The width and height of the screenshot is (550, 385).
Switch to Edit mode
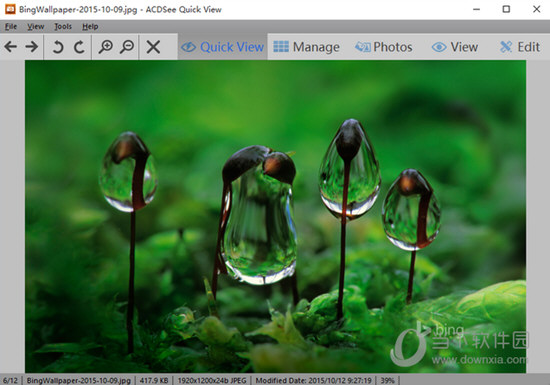[519, 47]
